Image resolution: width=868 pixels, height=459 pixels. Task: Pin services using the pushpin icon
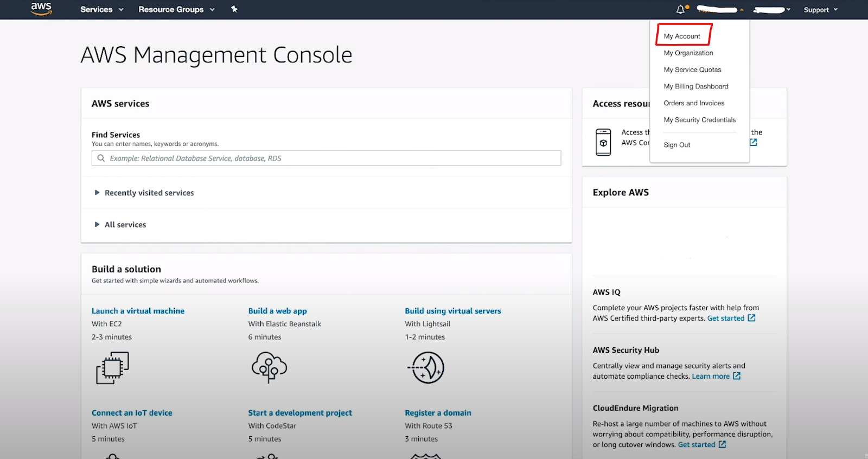pos(234,9)
